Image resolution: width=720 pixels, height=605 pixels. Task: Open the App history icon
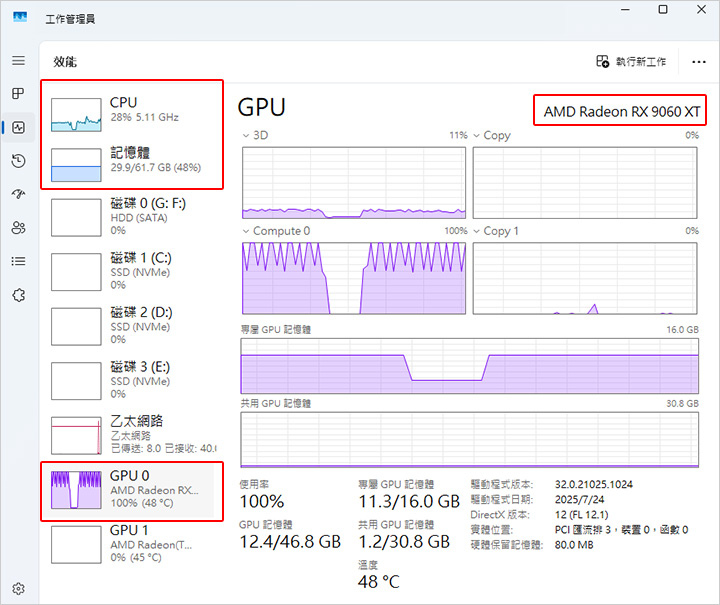(18, 161)
